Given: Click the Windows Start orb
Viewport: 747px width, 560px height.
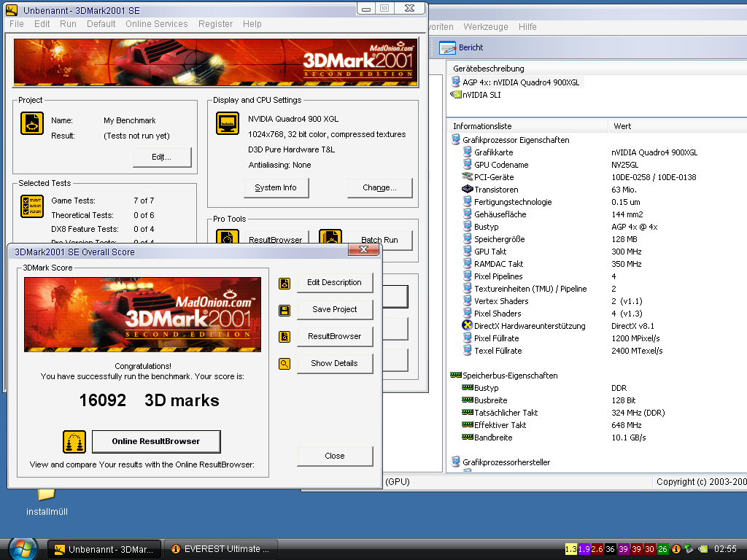Looking at the screenshot, I should pyautogui.click(x=23, y=549).
